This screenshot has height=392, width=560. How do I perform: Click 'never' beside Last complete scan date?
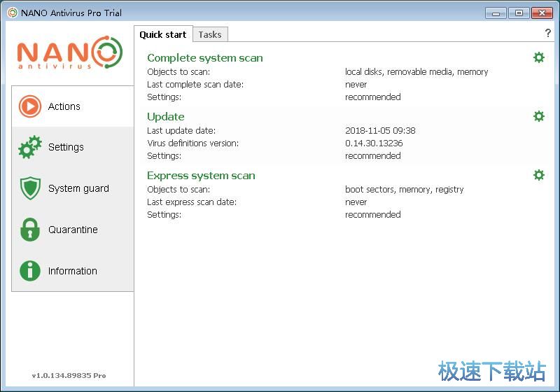[x=356, y=85]
